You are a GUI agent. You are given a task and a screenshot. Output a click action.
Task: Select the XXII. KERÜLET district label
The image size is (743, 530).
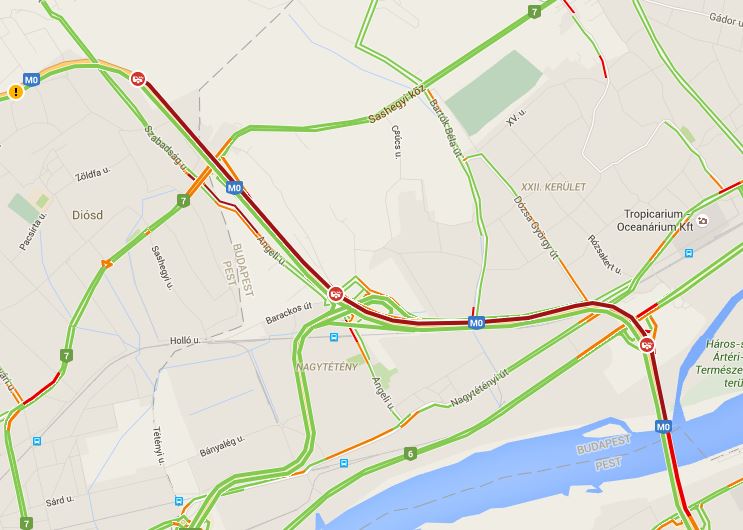(x=553, y=187)
